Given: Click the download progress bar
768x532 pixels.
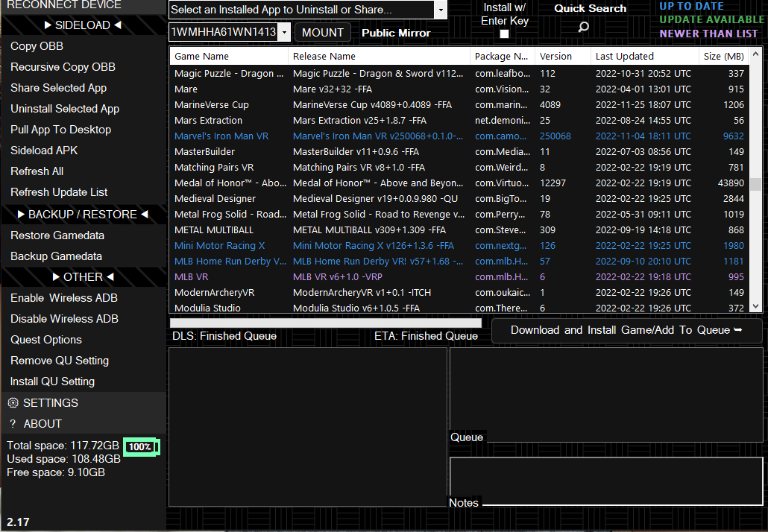Looking at the screenshot, I should [x=326, y=323].
